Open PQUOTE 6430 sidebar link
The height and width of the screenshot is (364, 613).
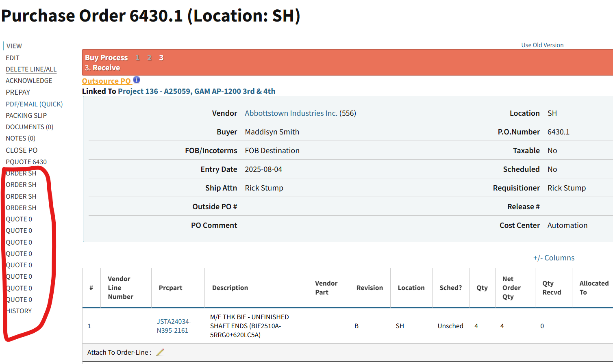(26, 162)
